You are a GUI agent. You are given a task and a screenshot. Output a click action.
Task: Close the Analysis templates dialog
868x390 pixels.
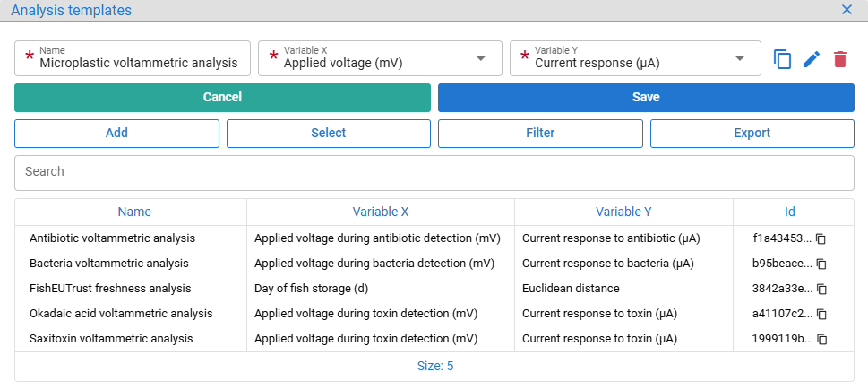point(847,10)
